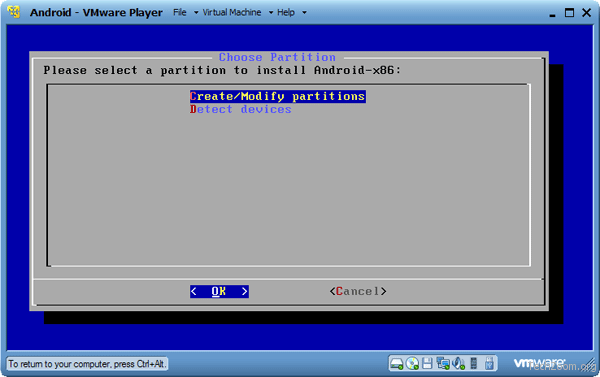The image size is (600, 377).
Task: Click the phone-shaped removable device icon
Action: tap(474, 363)
